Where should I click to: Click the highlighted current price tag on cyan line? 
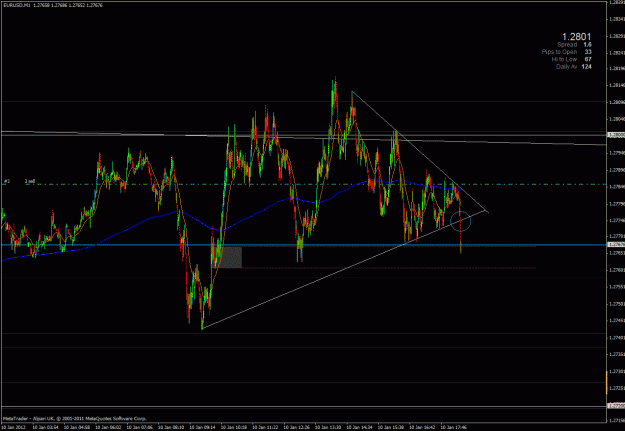pos(615,245)
